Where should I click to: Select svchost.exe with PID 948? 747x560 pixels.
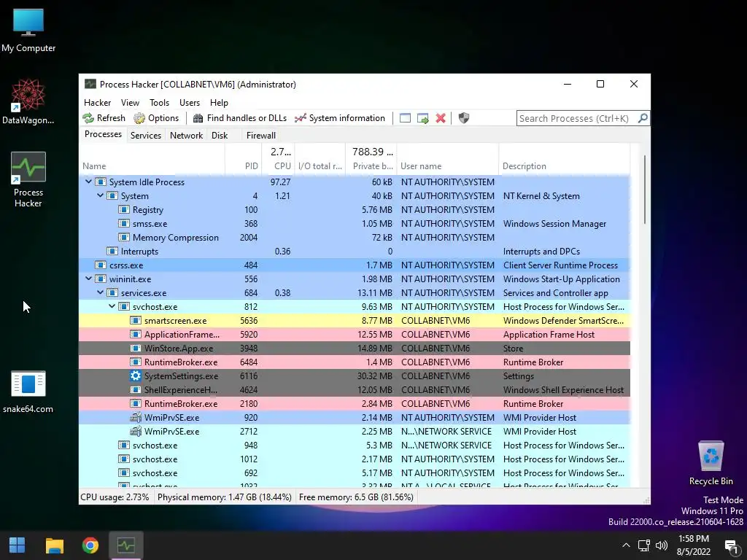[355, 446]
